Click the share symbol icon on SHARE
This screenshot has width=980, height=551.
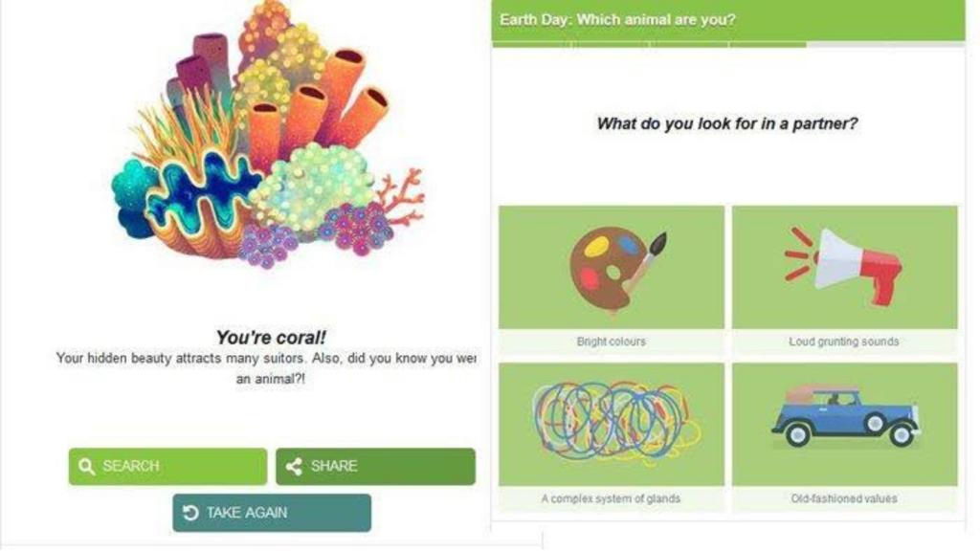pos(295,467)
